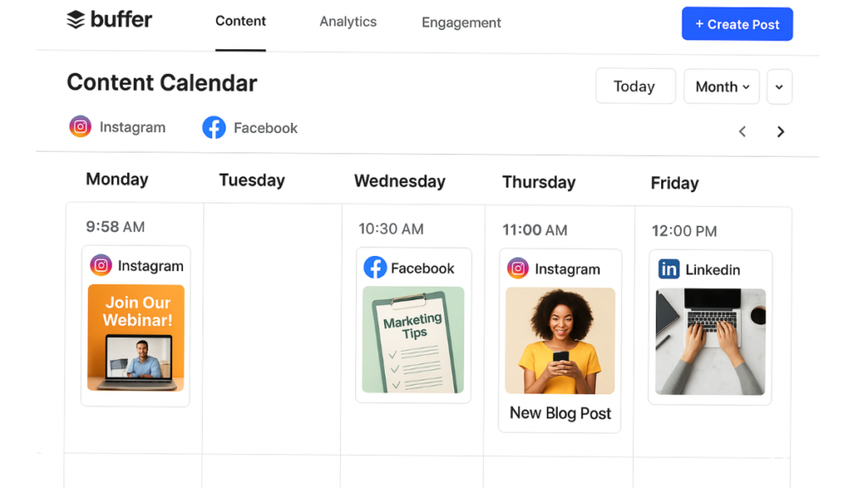Click Instagram icon on Monday's post
868x488 pixels.
[x=101, y=265]
